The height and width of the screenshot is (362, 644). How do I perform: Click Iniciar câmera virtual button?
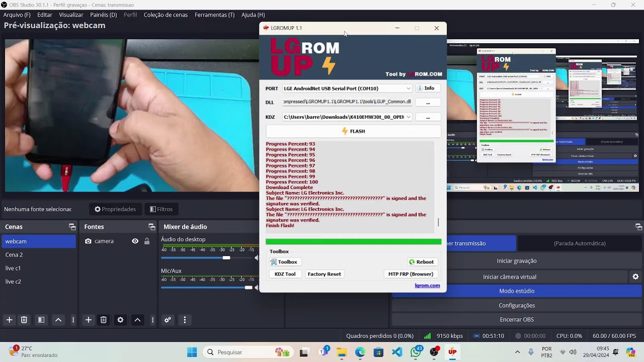click(x=510, y=277)
